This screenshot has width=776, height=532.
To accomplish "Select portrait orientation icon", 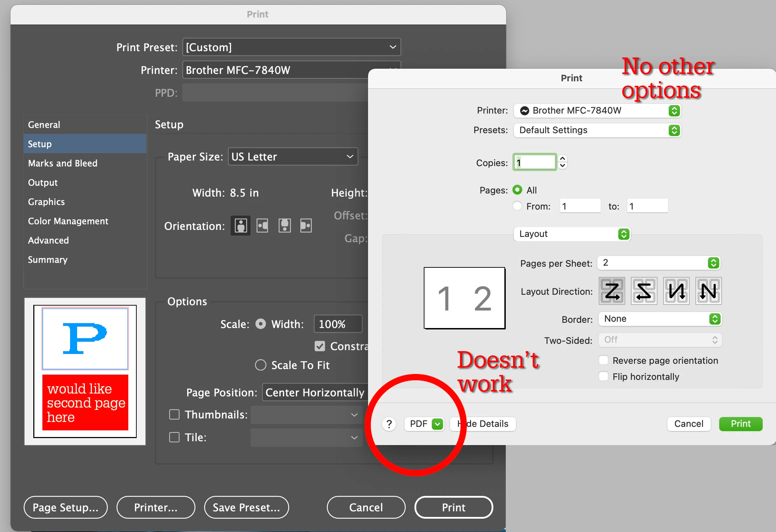I will pyautogui.click(x=240, y=226).
